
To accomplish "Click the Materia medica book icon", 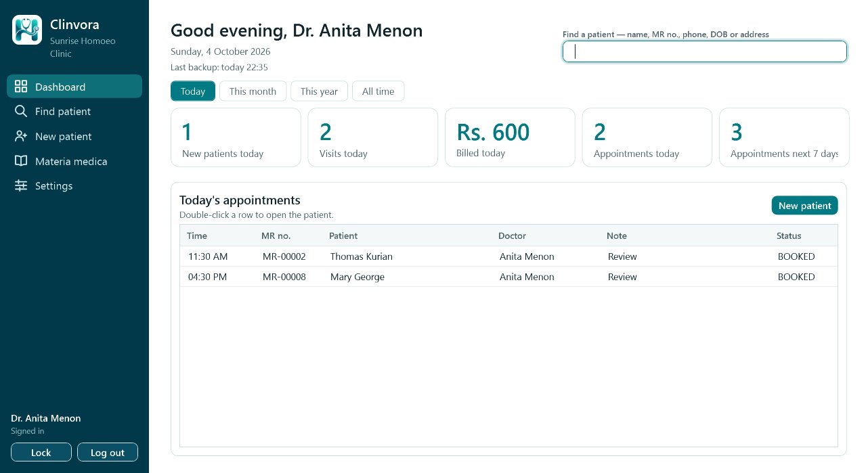I will pyautogui.click(x=21, y=161).
